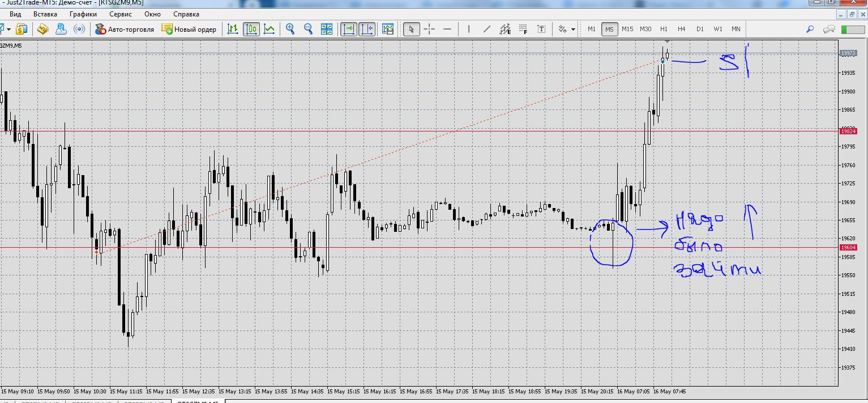
Task: Switch chart to line chart mode
Action: [x=270, y=29]
